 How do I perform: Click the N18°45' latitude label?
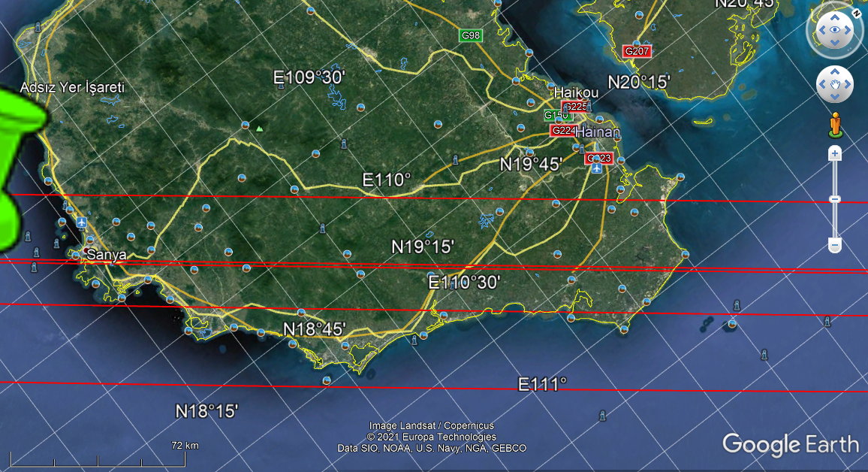pyautogui.click(x=315, y=329)
